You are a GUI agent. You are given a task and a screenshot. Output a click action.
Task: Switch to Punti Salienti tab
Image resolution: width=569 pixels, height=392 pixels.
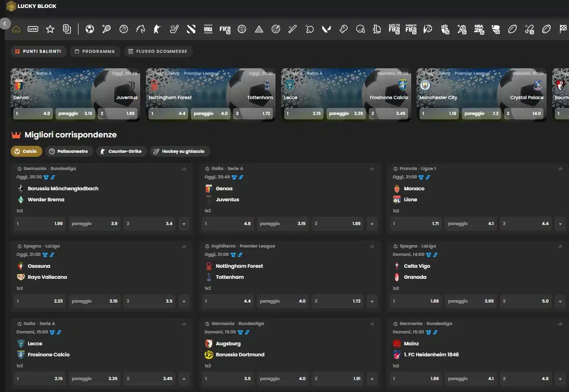(x=38, y=52)
